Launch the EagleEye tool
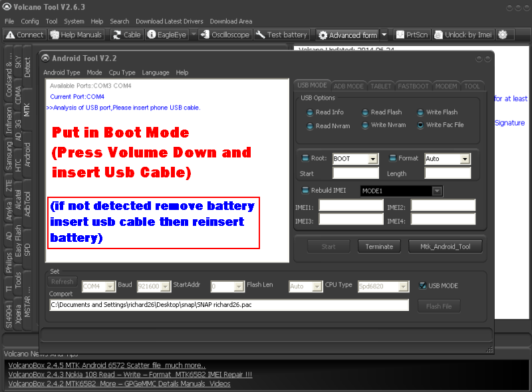 click(168, 35)
